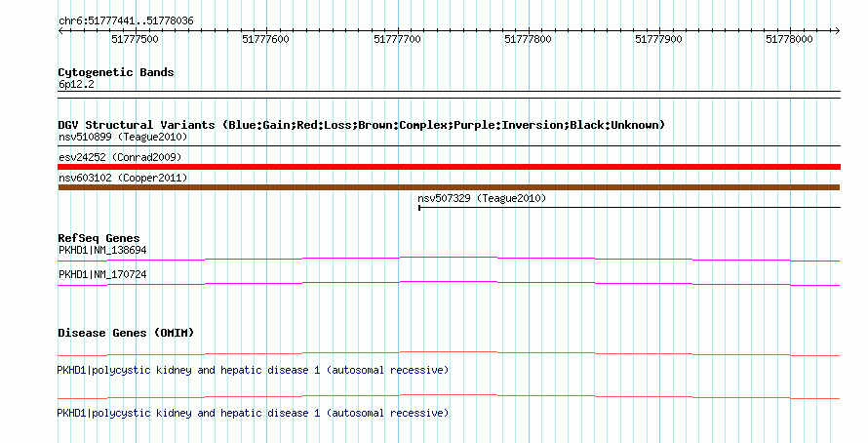This screenshot has width=868, height=443.
Task: Click the first orange OMIM gene line
Action: [449, 353]
